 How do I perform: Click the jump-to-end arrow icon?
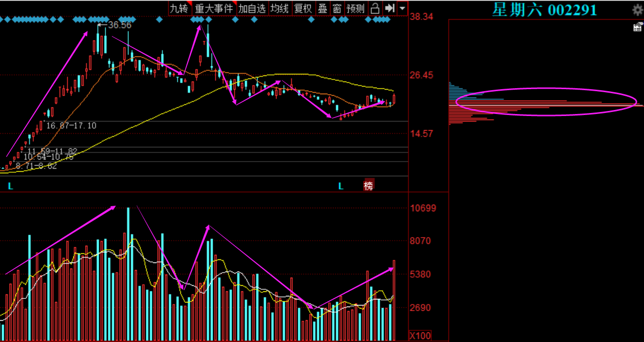[x=389, y=8]
